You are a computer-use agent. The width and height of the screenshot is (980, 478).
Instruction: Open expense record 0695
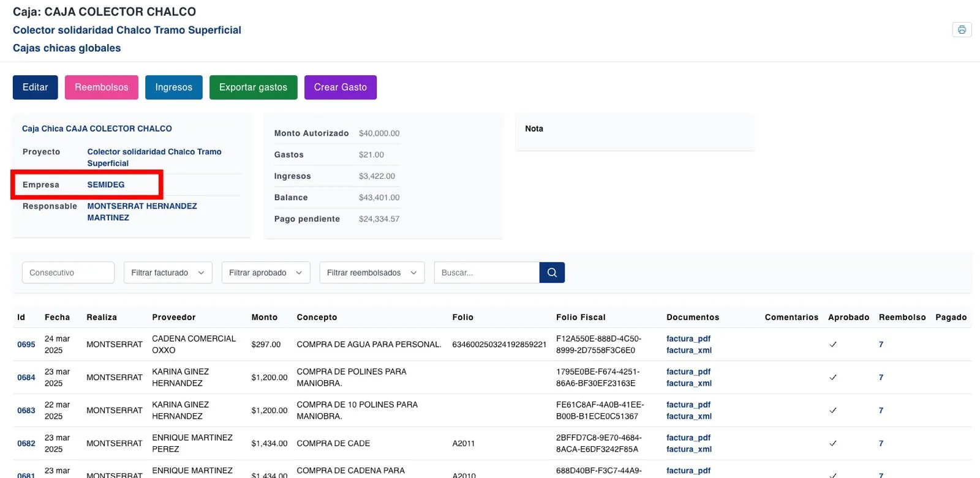(26, 345)
